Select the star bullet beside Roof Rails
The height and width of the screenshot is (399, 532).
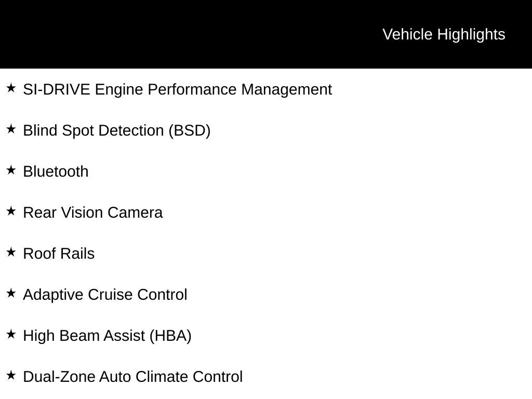click(x=11, y=252)
